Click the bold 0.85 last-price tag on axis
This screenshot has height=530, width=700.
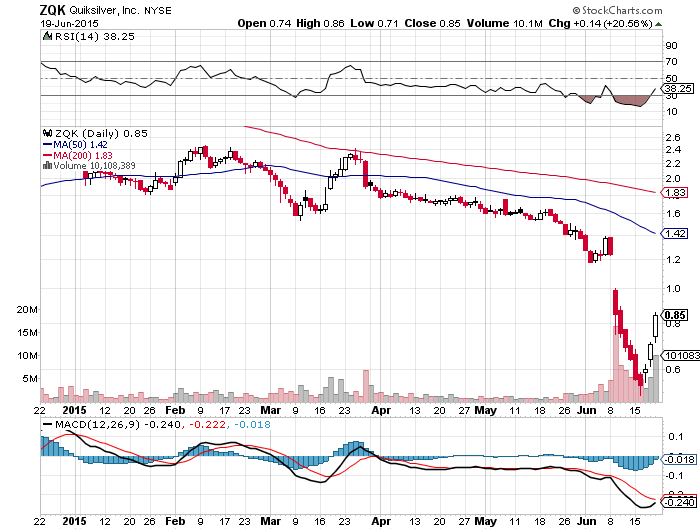point(675,315)
